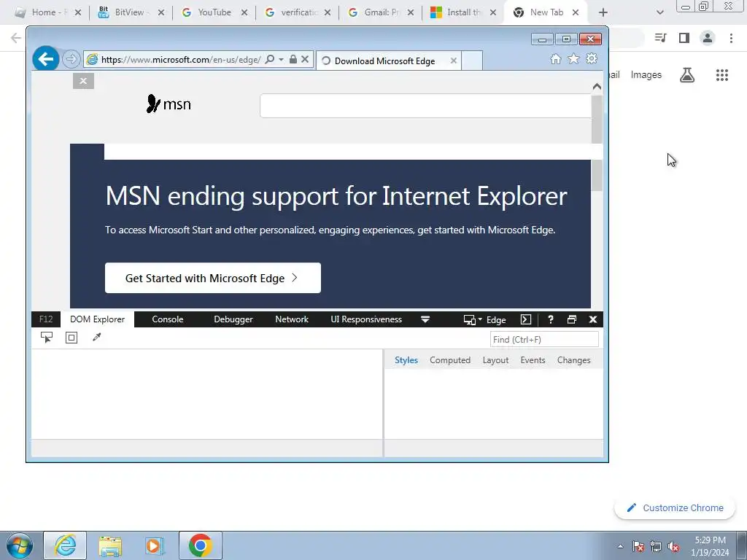Viewport: 747px width, 560px height.
Task: Close the Download Microsoft Edge tab
Action: point(454,61)
